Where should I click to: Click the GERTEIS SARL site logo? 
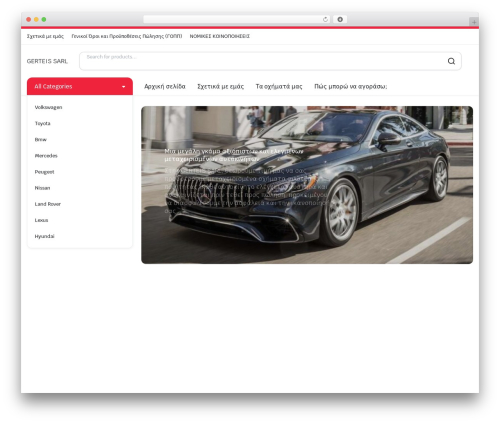pyautogui.click(x=47, y=61)
